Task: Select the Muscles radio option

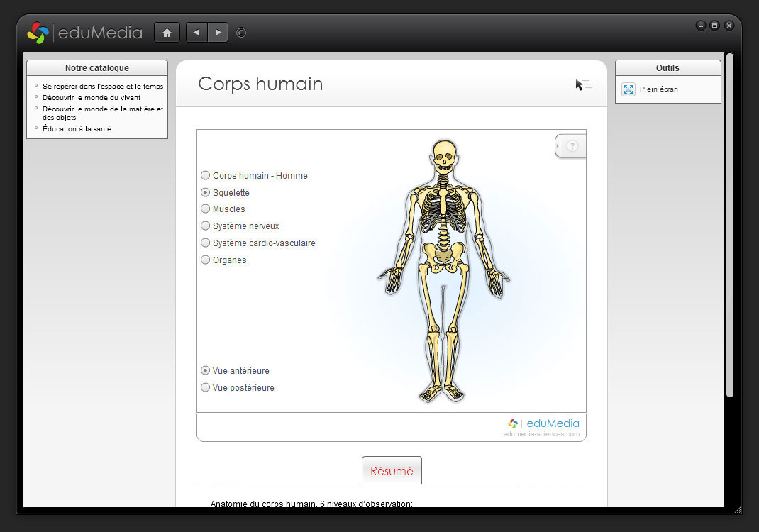Action: coord(206,209)
